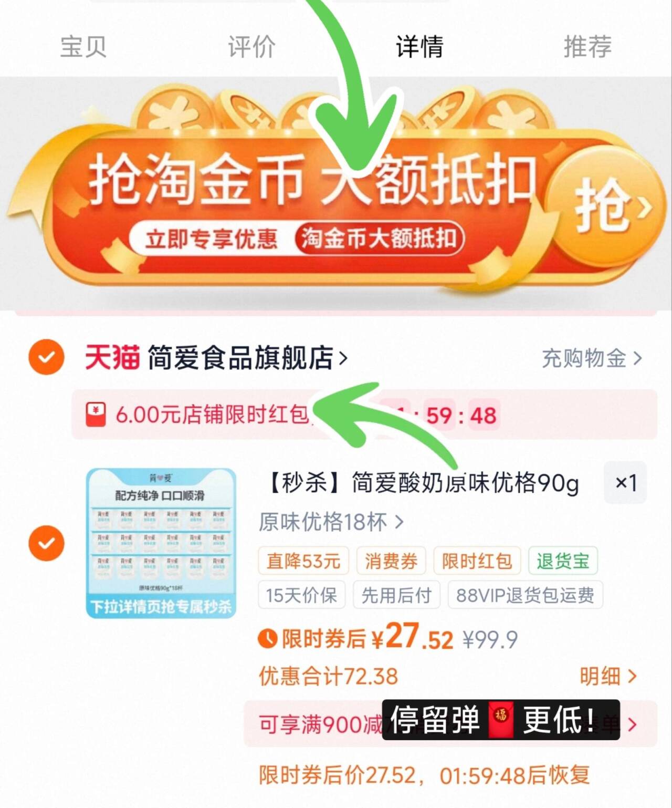Open the yogurt product thumbnail image

tap(161, 543)
